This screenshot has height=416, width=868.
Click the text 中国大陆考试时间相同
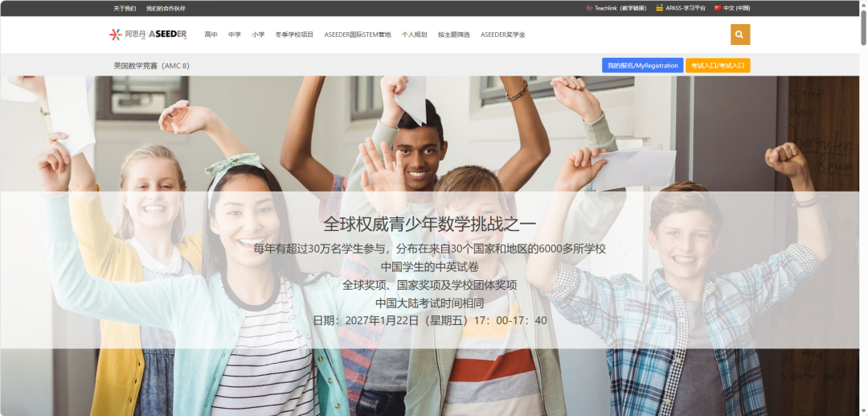pos(429,303)
